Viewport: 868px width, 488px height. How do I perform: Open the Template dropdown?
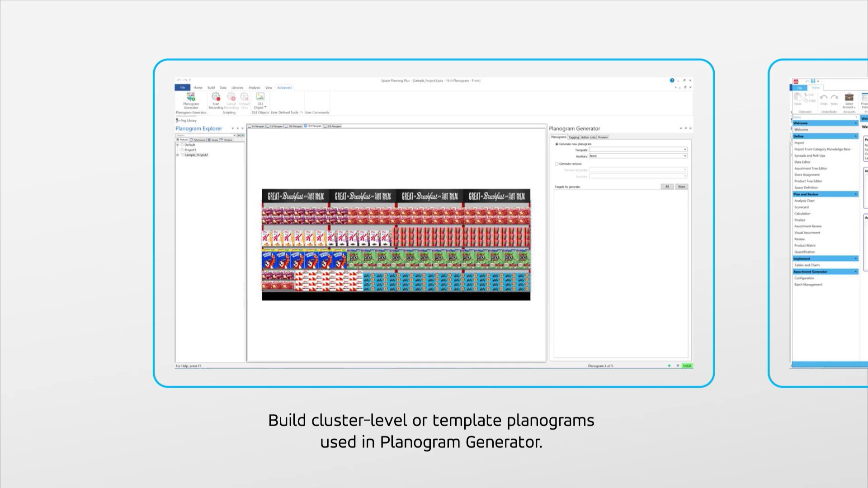point(685,150)
